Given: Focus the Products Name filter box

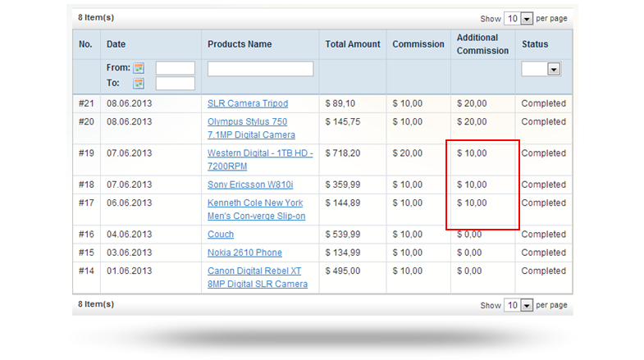Looking at the screenshot, I should [260, 69].
